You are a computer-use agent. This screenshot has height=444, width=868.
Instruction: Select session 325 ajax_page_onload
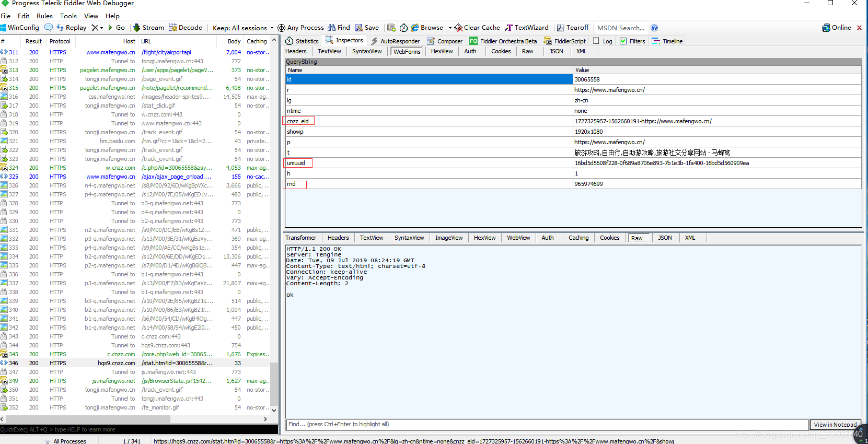click(135, 177)
